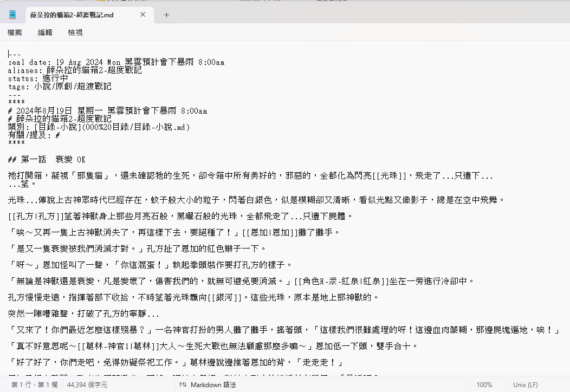Click the Unix (LF) line ending indicator
The image size is (570, 392).
525,385
